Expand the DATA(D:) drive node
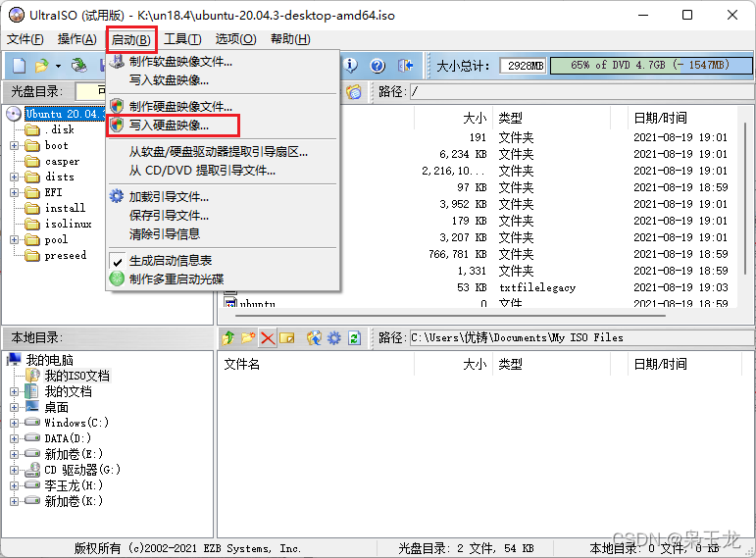 (14, 438)
